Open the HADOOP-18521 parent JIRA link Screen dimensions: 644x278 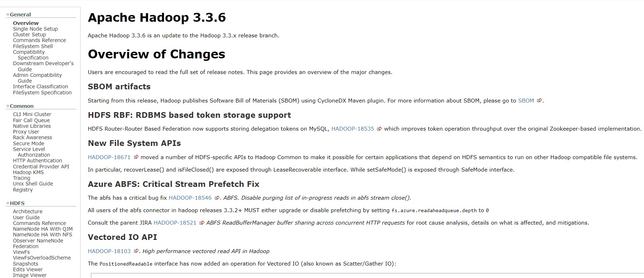click(x=175, y=222)
